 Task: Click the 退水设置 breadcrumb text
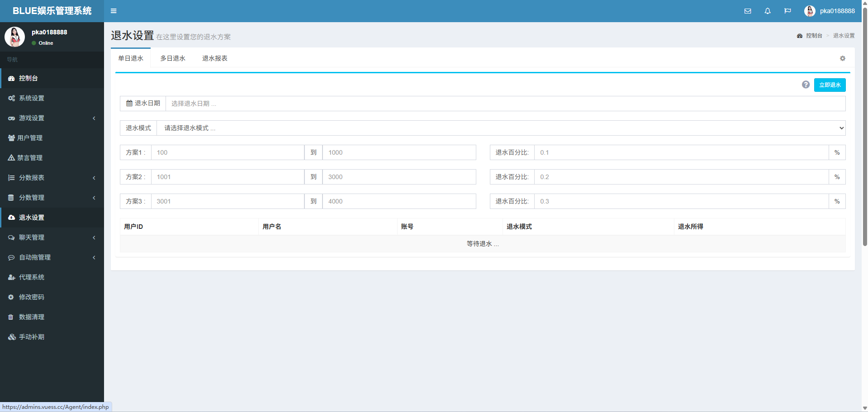844,36
